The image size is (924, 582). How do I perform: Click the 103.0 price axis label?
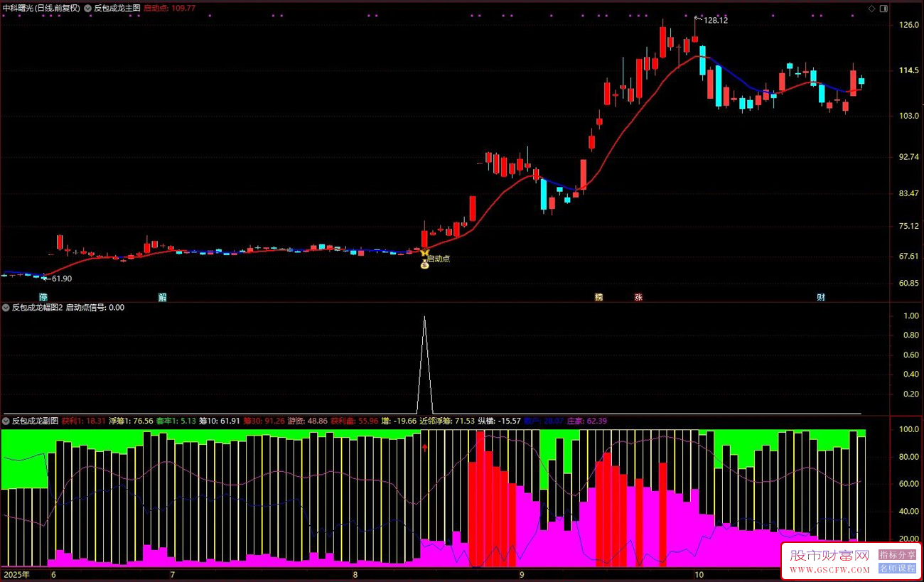(909, 115)
